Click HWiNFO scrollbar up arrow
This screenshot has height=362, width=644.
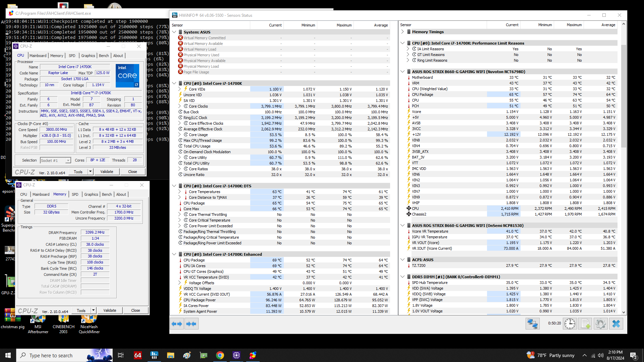[x=624, y=24]
